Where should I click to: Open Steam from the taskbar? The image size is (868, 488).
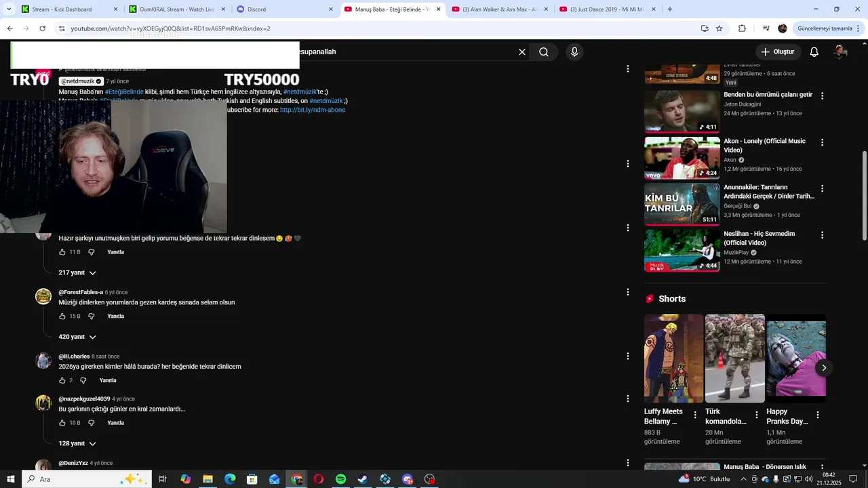[363, 479]
